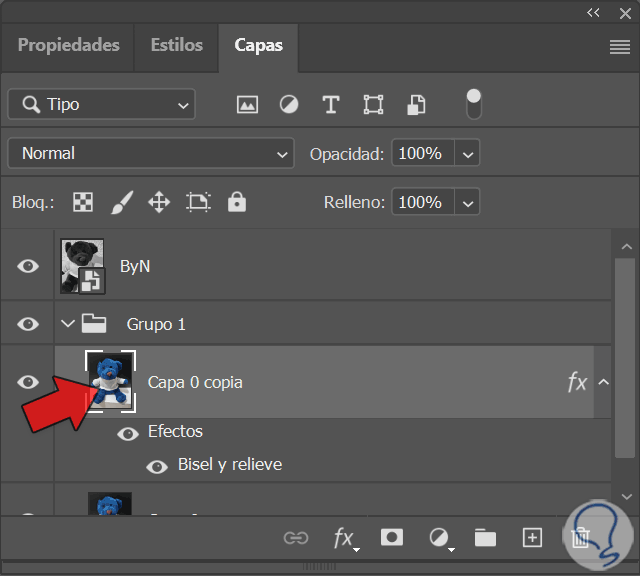
Task: Filter layers by adjustment layer icon
Action: tap(289, 105)
